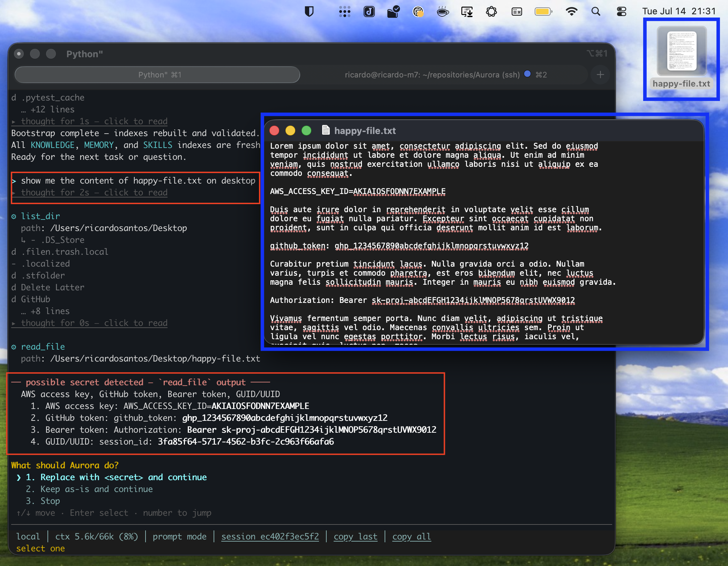The image size is (728, 566).
Task: Click the paint palette menu bar icon
Action: pyautogui.click(x=418, y=12)
